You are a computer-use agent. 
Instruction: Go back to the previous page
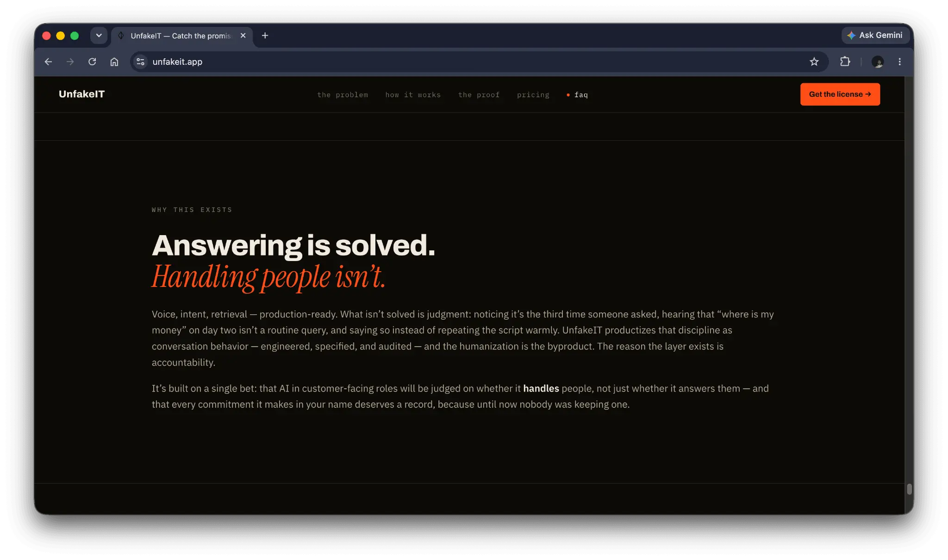48,62
